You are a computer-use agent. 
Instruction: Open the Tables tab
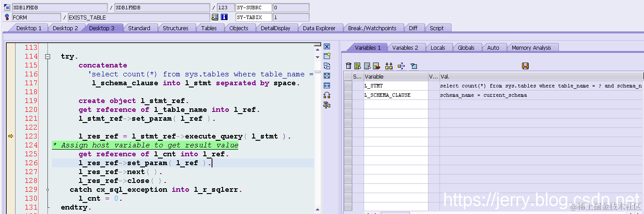click(x=209, y=28)
